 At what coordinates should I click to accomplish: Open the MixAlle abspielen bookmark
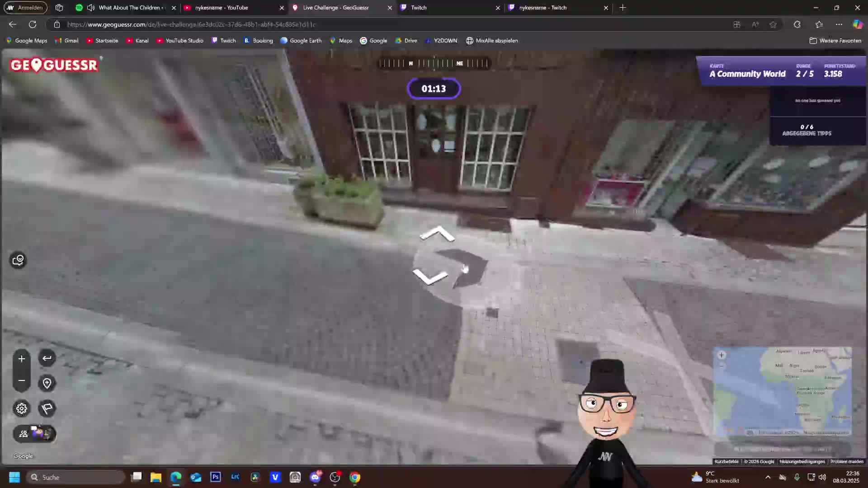point(492,41)
